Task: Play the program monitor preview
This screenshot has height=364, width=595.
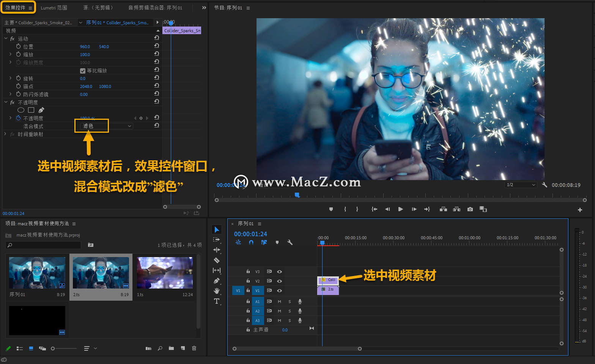Action: pyautogui.click(x=400, y=209)
